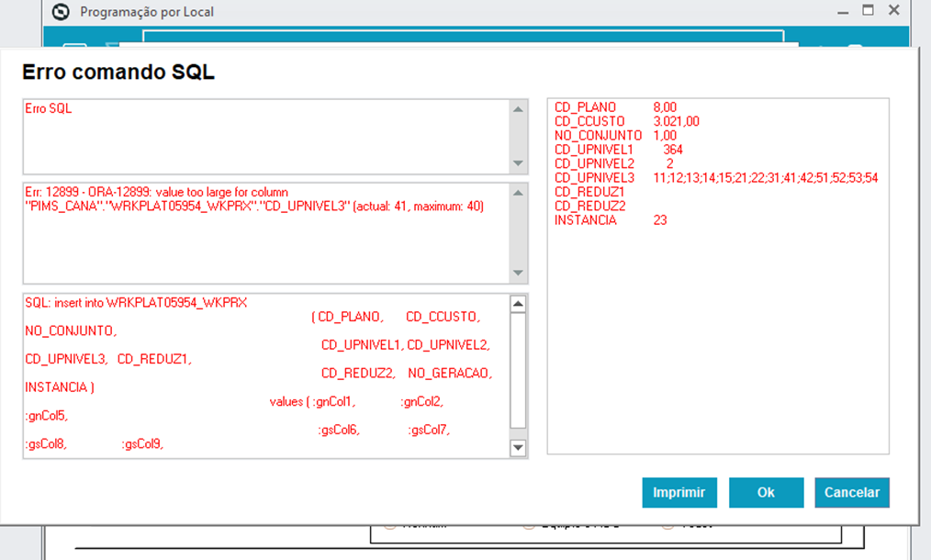Click the down arrow beside the ORA-12899 error message
The width and height of the screenshot is (931, 560).
(520, 272)
